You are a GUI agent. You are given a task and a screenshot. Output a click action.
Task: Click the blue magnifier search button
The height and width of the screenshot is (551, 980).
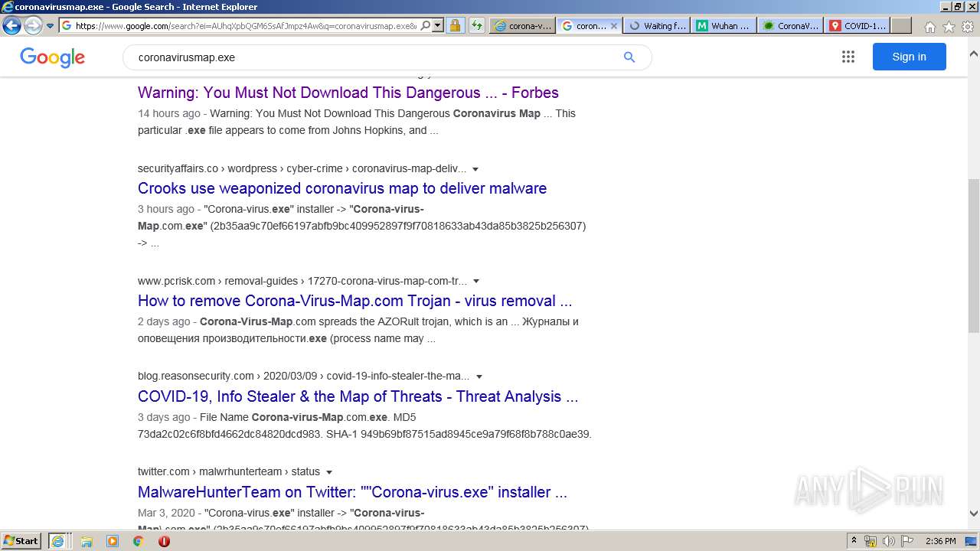pyautogui.click(x=629, y=57)
